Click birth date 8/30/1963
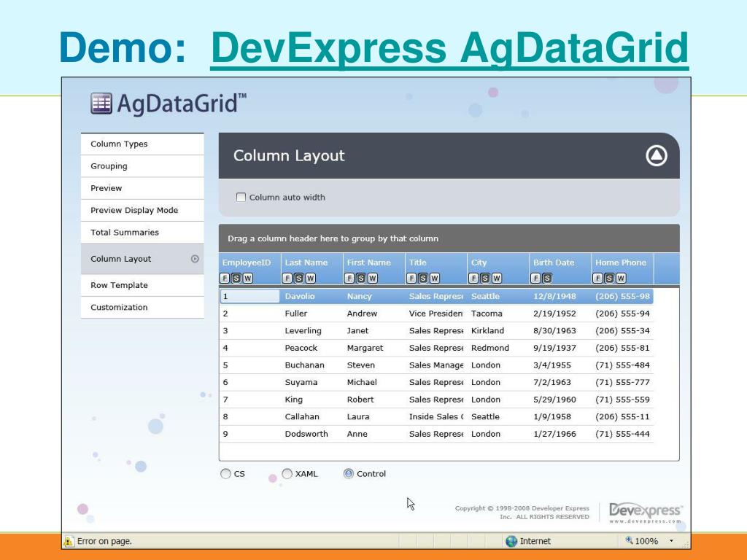This screenshot has height=560, width=747. 554,330
